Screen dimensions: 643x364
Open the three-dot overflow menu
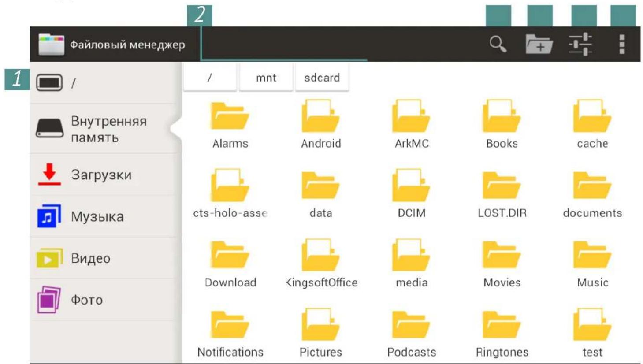point(622,44)
